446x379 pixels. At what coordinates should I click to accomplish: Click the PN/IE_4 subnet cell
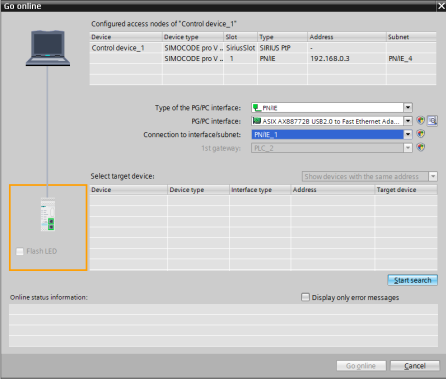click(411, 58)
